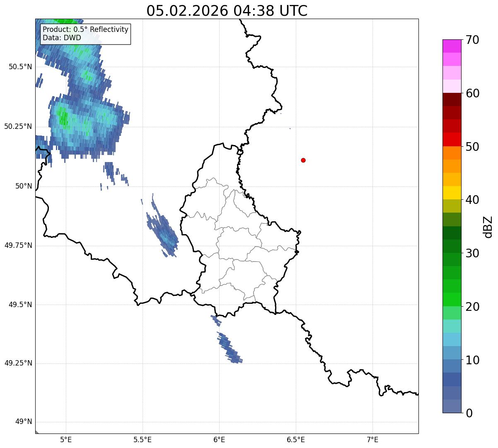Click the 50.25°N latitude label
The image size is (498, 448).
[x=18, y=126]
